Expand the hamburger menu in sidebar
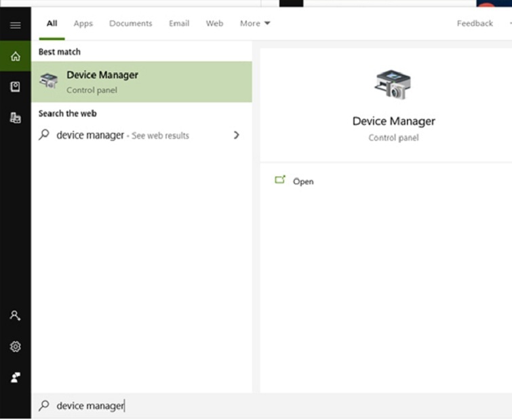This screenshot has width=512, height=420. (15, 25)
